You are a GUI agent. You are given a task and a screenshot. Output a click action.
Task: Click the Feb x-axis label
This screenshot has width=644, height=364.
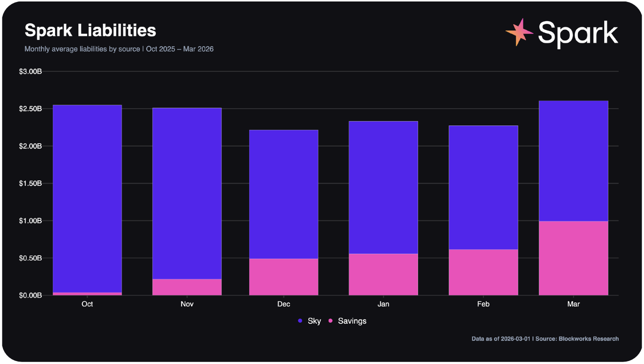pyautogui.click(x=483, y=304)
